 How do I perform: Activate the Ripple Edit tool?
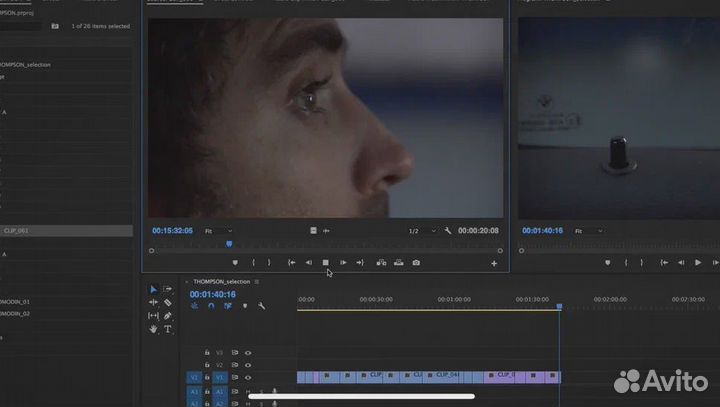tap(153, 302)
